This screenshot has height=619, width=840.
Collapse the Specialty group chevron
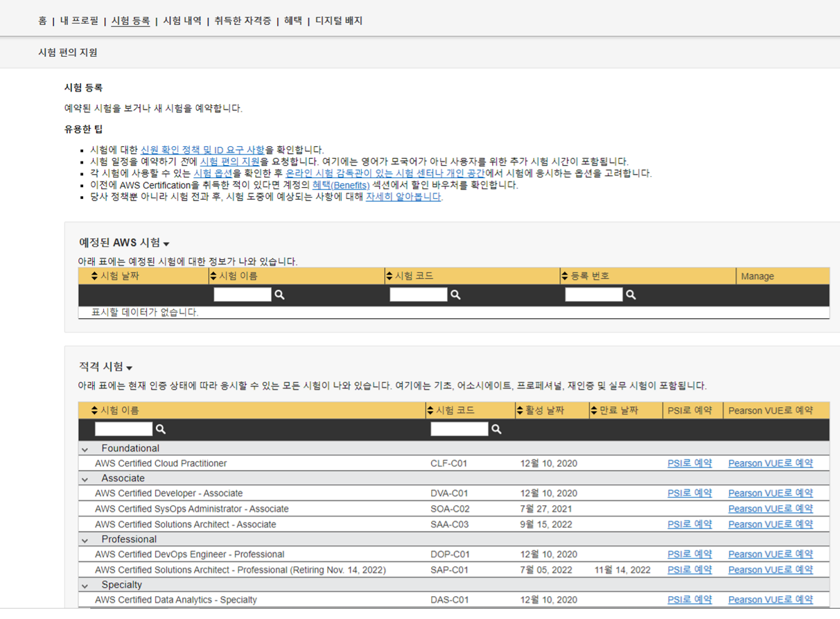tap(85, 586)
